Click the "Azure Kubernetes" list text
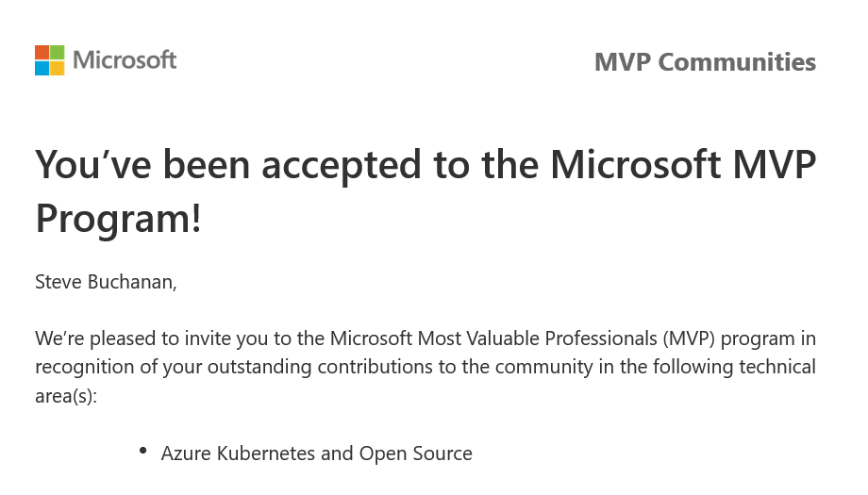The width and height of the screenshot is (868, 495). [238, 454]
